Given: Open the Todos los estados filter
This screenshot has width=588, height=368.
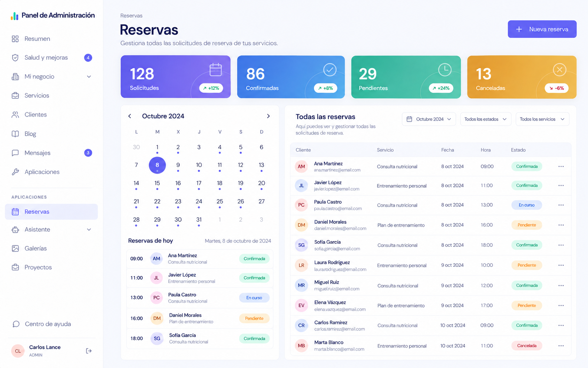Looking at the screenshot, I should 486,119.
